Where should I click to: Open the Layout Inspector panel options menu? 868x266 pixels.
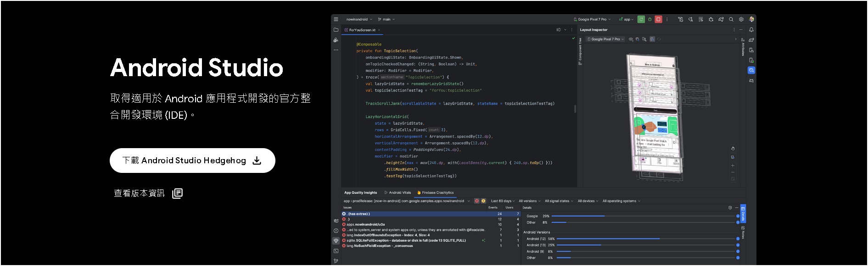click(734, 30)
